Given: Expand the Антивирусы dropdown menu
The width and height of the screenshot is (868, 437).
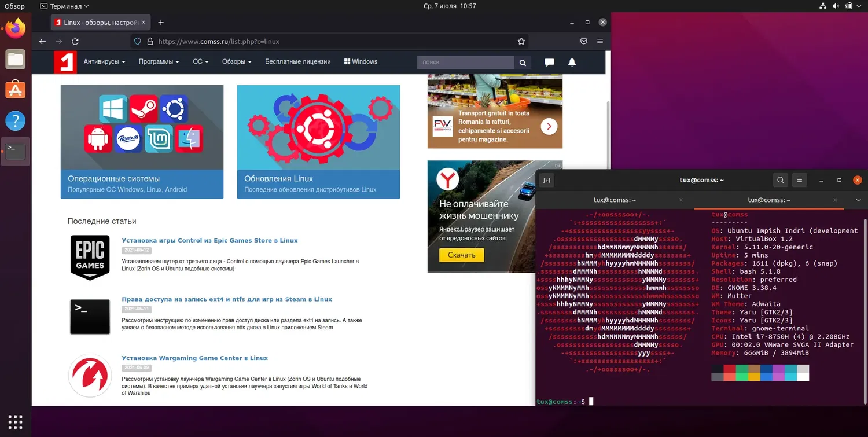Looking at the screenshot, I should pyautogui.click(x=105, y=62).
